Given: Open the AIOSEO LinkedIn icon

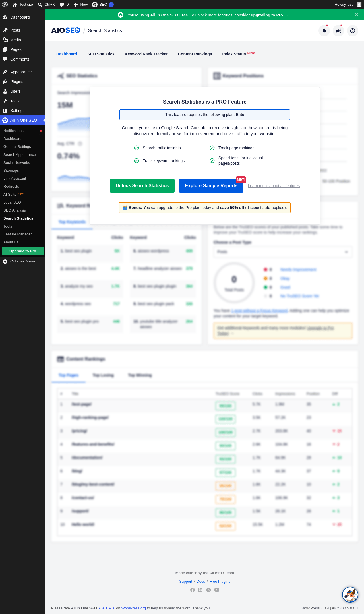Looking at the screenshot, I should pos(200,590).
